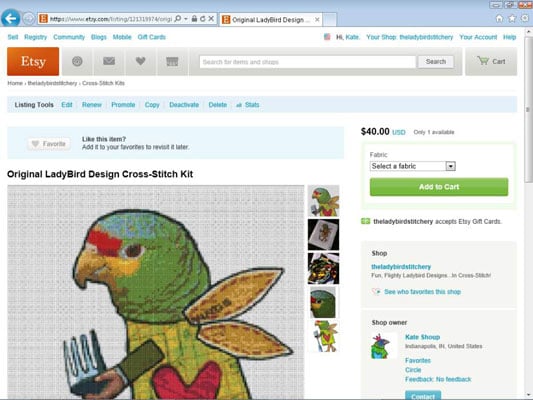Open the shopping Cart icon
This screenshot has width=533, height=400.
(x=491, y=62)
